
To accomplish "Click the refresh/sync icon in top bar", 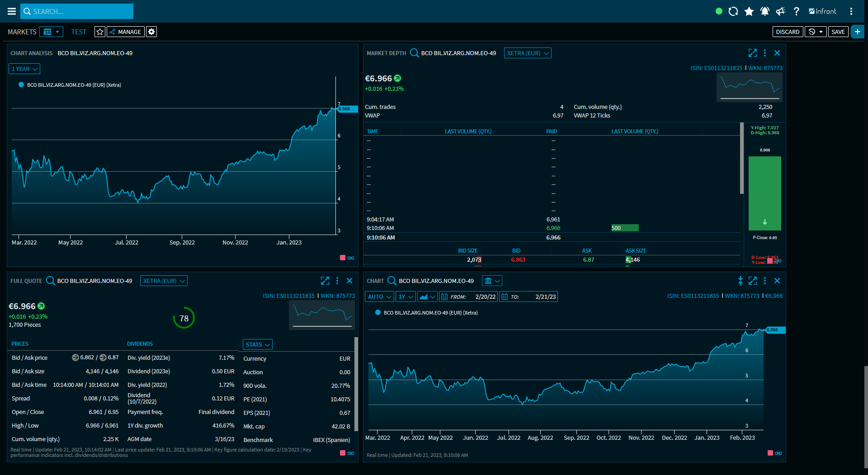I will point(733,11).
